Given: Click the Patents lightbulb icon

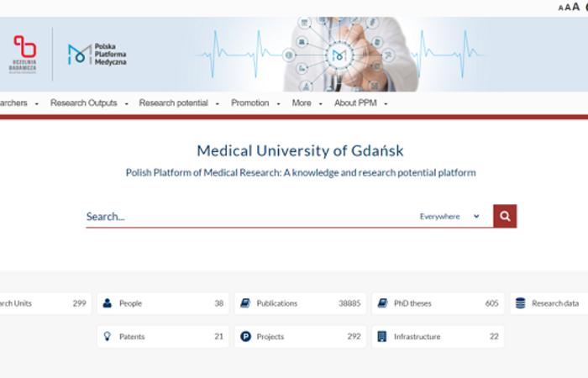Looking at the screenshot, I should (x=108, y=337).
